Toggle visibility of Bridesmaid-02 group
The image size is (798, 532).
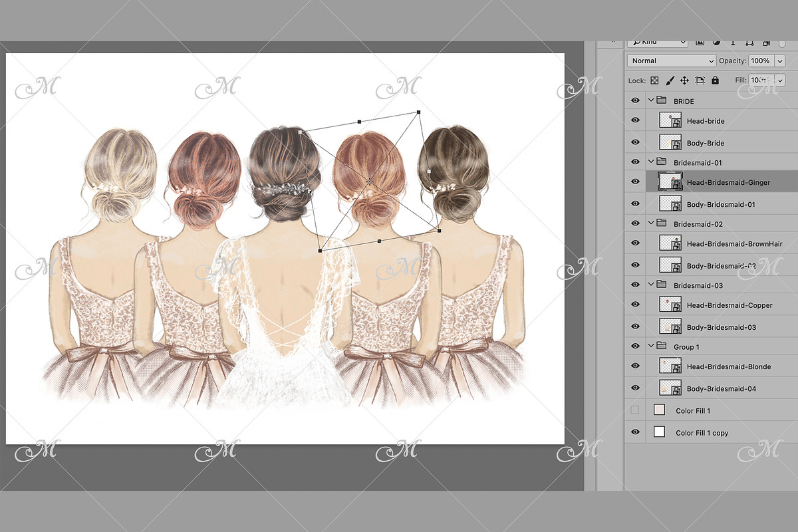(x=635, y=223)
